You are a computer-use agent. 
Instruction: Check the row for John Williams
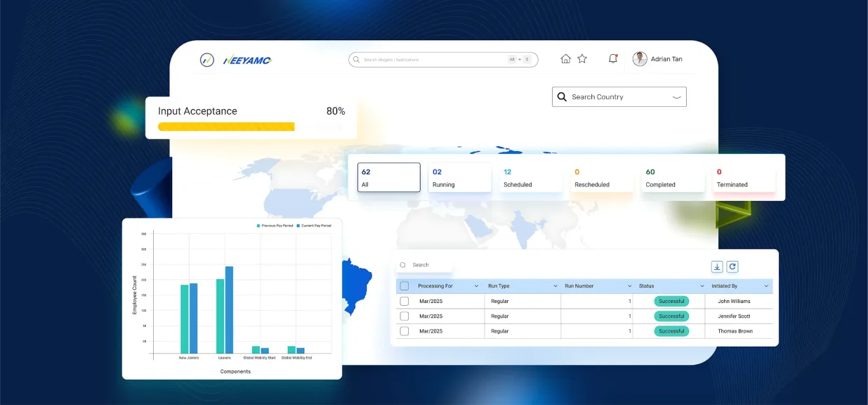[404, 301]
